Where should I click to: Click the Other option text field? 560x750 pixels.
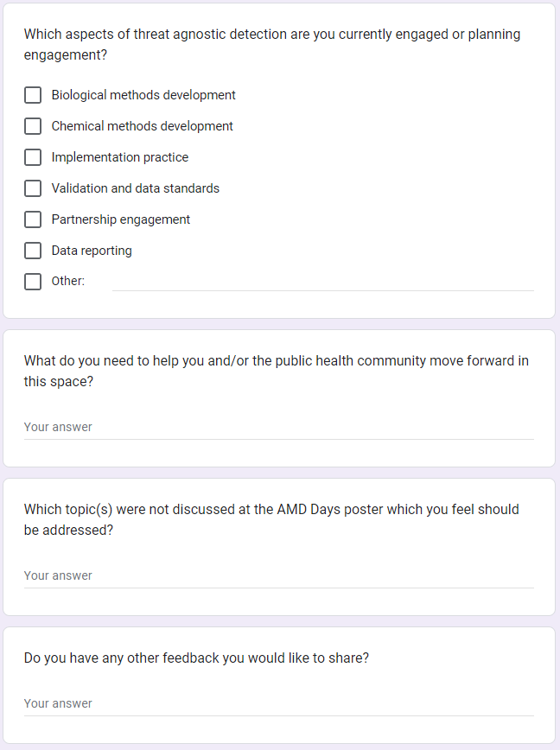[x=322, y=282]
